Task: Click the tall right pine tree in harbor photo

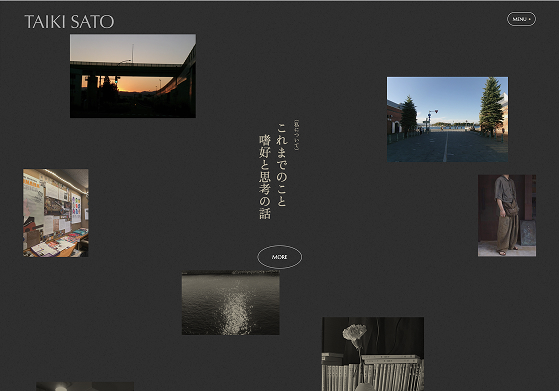Action: click(x=491, y=106)
